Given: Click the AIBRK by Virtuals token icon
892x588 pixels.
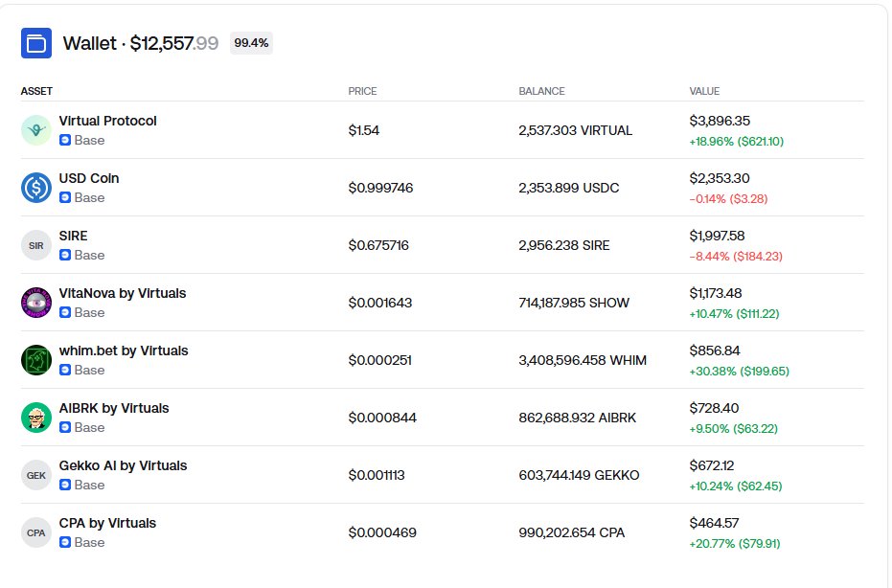Looking at the screenshot, I should tap(36, 418).
